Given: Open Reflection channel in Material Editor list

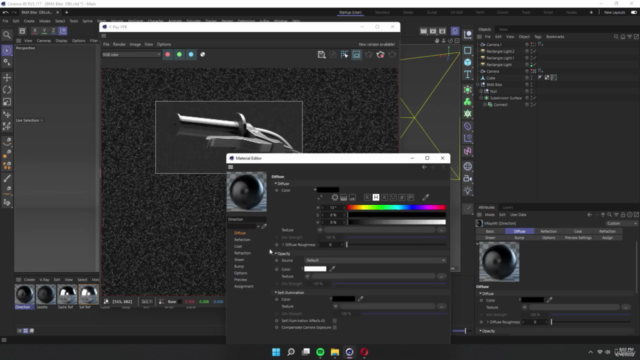Looking at the screenshot, I should 242,240.
